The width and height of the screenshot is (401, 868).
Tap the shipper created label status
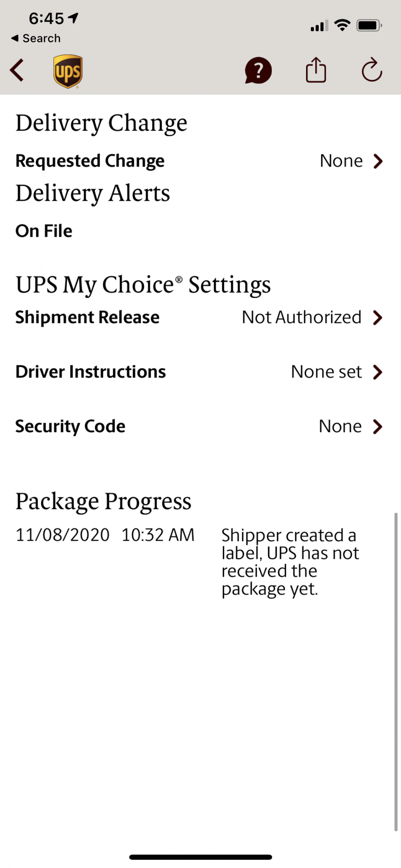[x=290, y=562]
